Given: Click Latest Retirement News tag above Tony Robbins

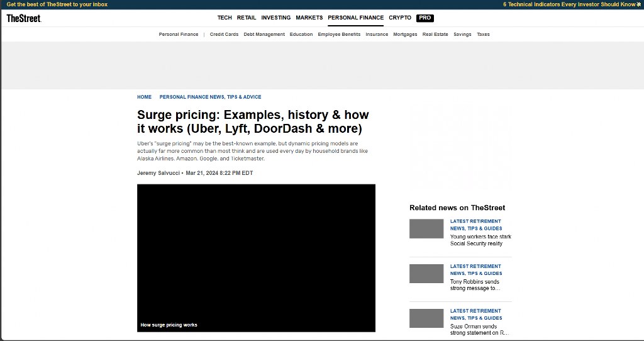Looking at the screenshot, I should (476, 270).
